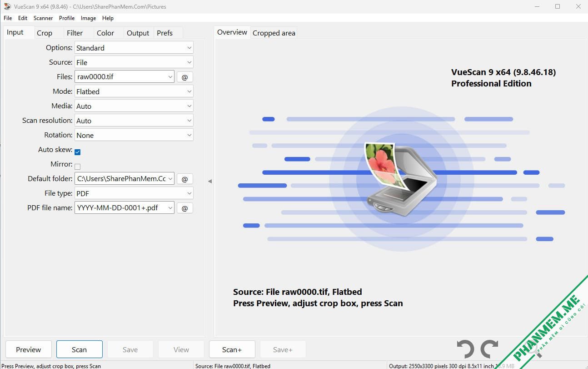Rotate image left with counterclockwise arrow icon
588x369 pixels.
point(465,349)
